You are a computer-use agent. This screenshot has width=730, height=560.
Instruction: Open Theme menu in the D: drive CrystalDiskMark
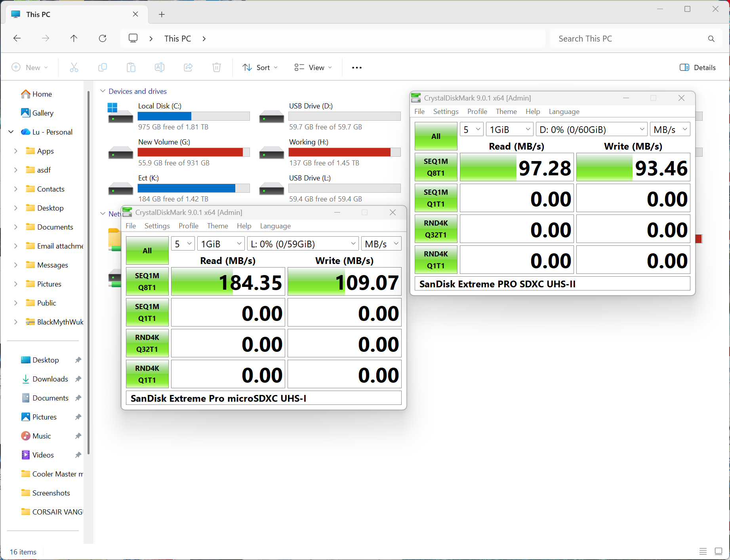pyautogui.click(x=506, y=112)
